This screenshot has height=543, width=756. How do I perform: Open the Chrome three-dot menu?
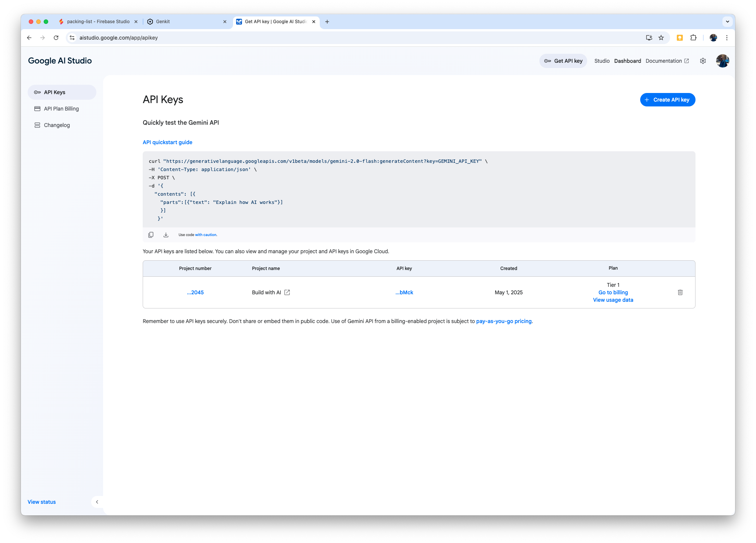(727, 38)
